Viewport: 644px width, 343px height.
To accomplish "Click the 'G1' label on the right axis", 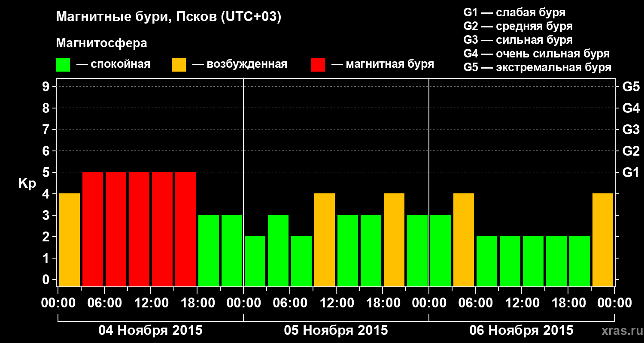I will [631, 172].
